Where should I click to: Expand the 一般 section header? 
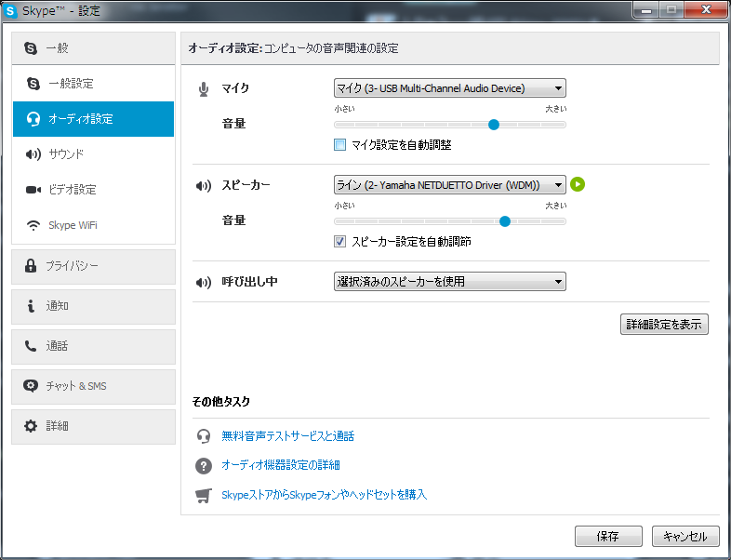pos(93,48)
